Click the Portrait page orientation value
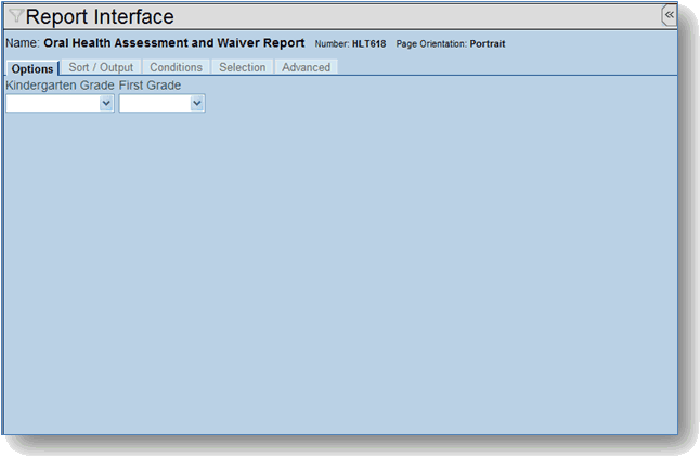Image resolution: width=700 pixels, height=457 pixels. tap(487, 44)
